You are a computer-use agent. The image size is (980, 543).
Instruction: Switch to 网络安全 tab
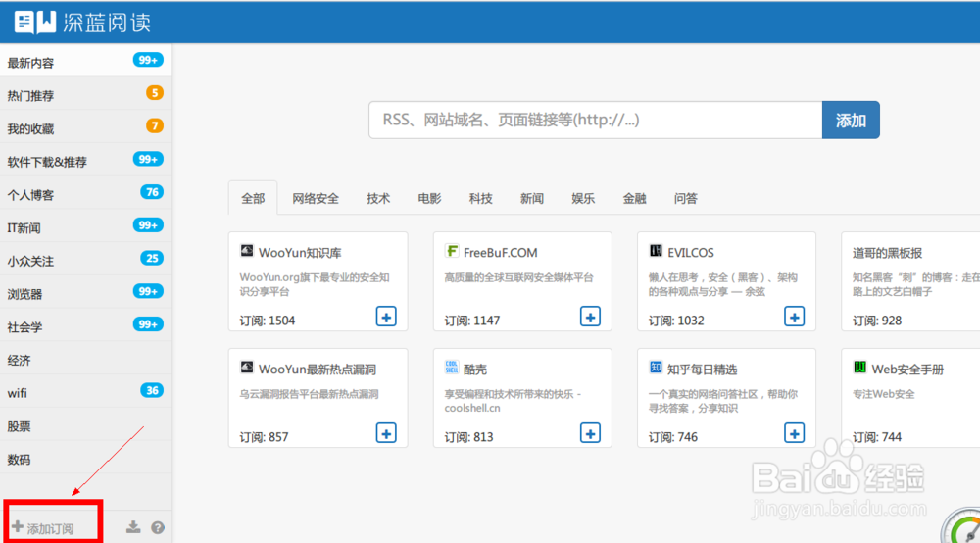(x=316, y=199)
